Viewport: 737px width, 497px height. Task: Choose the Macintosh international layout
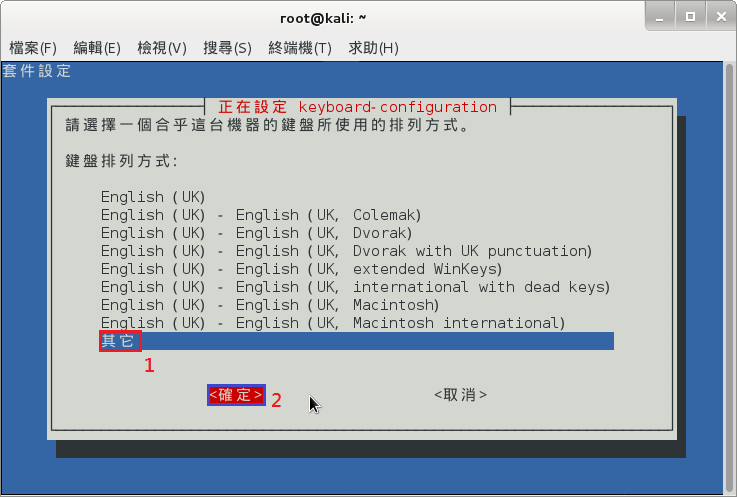coord(332,323)
